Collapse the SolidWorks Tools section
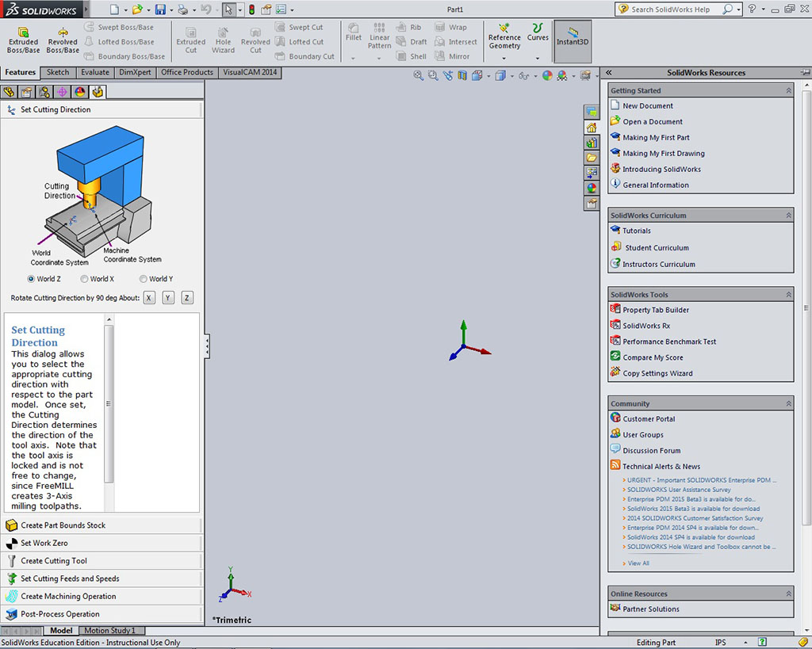The image size is (812, 649). (x=787, y=295)
